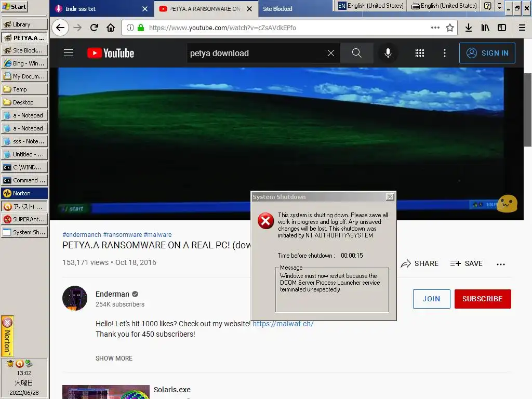Open My Docum taskbar item
Screen dimensions: 532x399
point(24,76)
